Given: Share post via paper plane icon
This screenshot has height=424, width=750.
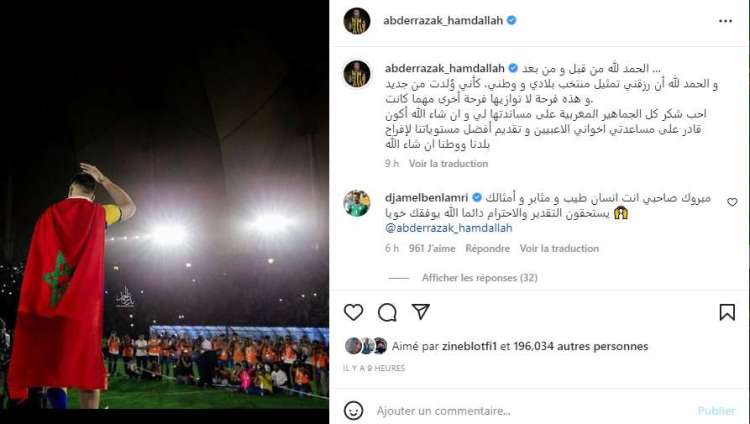Looking at the screenshot, I should click(x=420, y=312).
